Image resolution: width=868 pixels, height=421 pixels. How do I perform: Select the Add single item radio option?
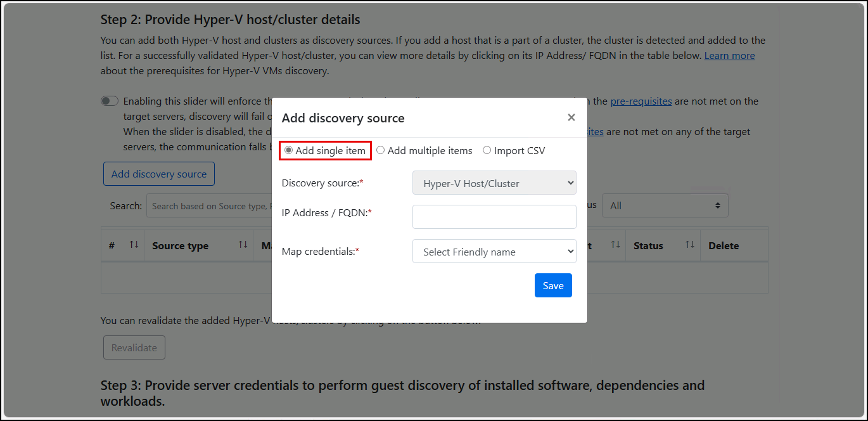(289, 150)
